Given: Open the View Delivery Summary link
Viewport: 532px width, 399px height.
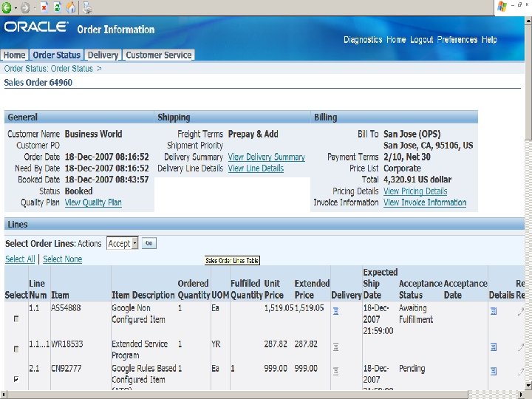Looking at the screenshot, I should click(266, 157).
